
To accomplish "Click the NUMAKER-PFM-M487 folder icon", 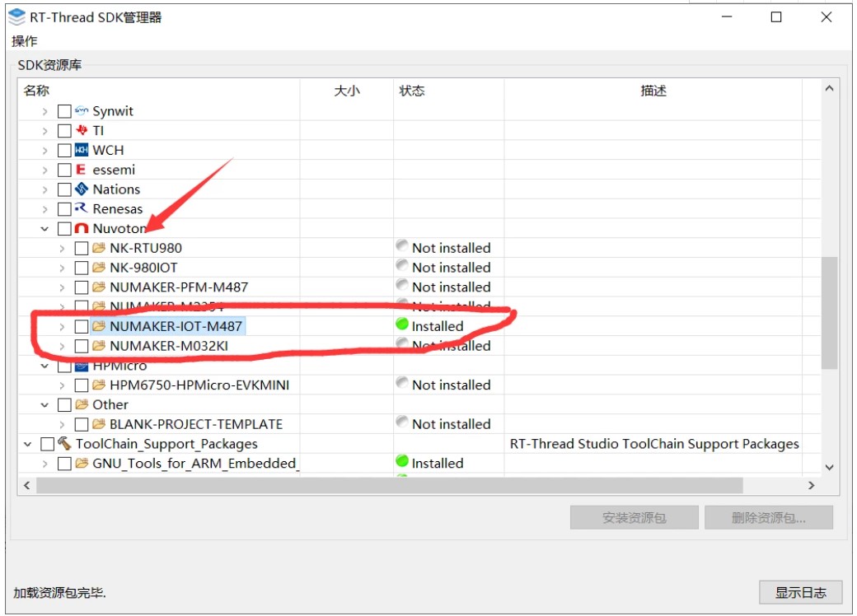I will 99,287.
